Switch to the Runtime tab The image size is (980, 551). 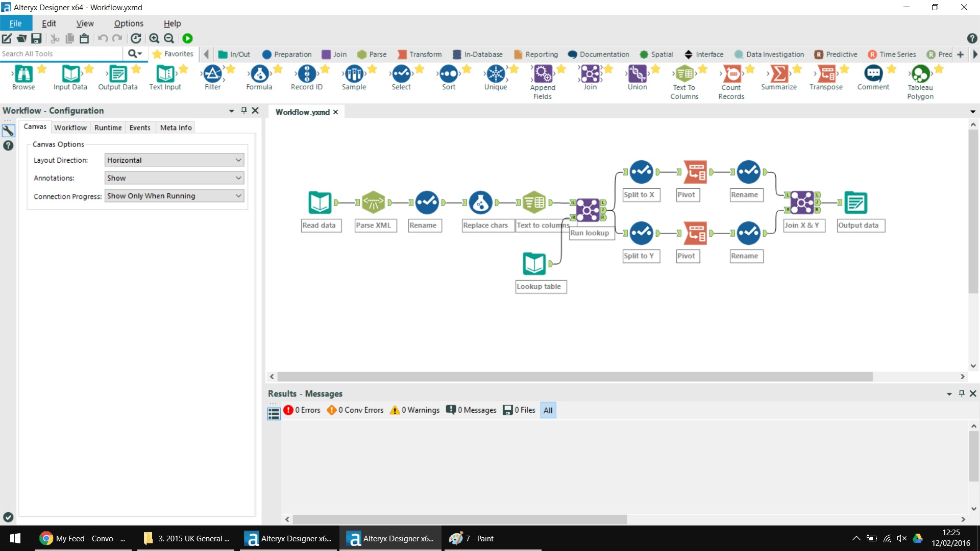pyautogui.click(x=108, y=128)
